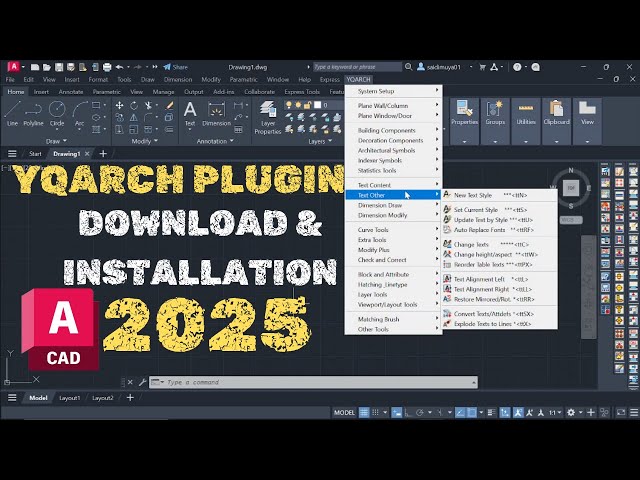The width and height of the screenshot is (640, 480).
Task: Select Restore Mirrored/Rot. entry
Action: coord(500,299)
